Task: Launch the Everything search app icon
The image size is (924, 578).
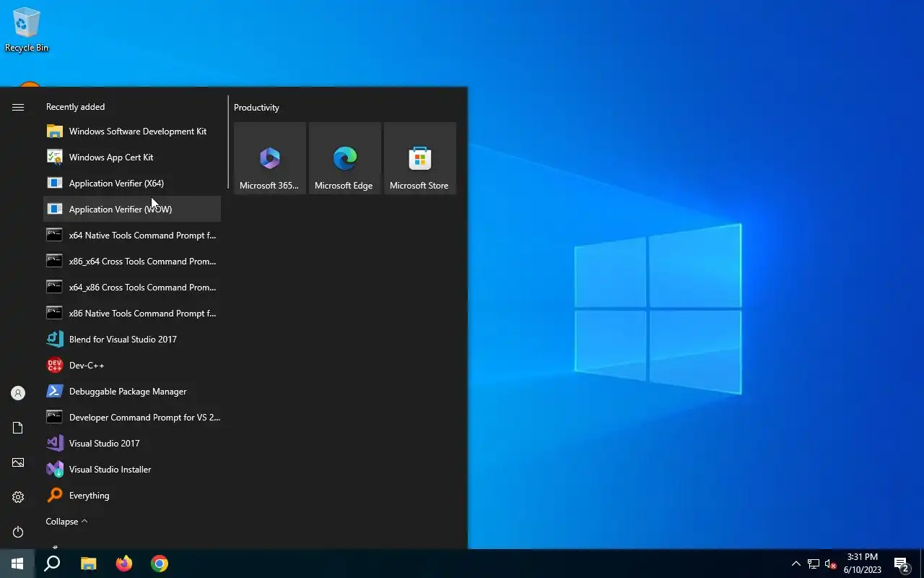Action: click(x=55, y=496)
